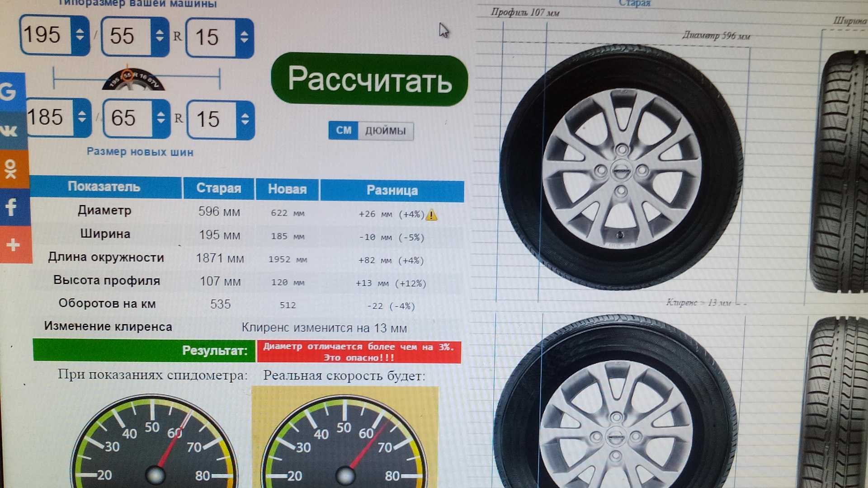Image resolution: width=868 pixels, height=488 pixels.
Task: Click the Новая column header
Action: [x=287, y=189]
